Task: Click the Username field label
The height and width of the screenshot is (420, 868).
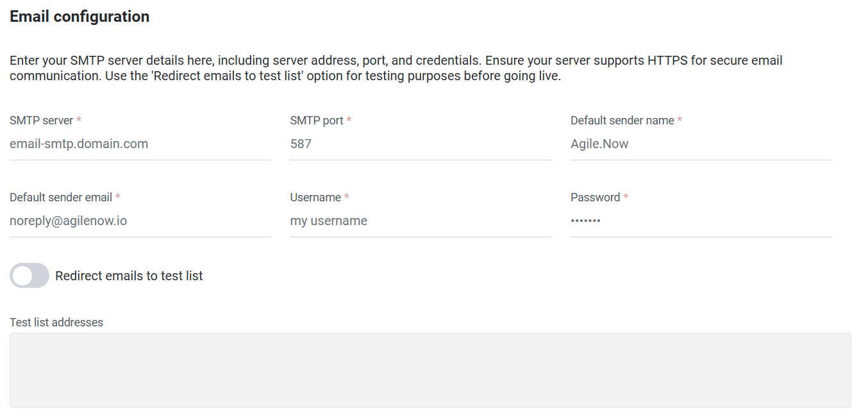Action: point(313,197)
